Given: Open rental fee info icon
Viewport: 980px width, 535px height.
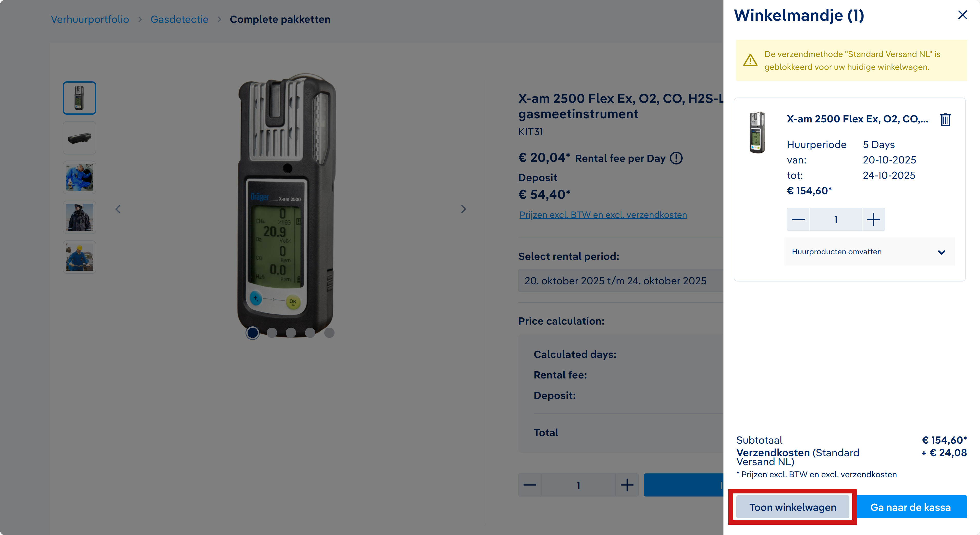Looking at the screenshot, I should tap(676, 158).
